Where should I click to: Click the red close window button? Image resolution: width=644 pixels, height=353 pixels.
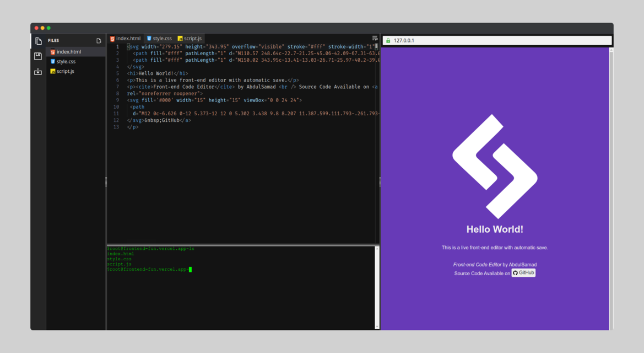tap(36, 28)
